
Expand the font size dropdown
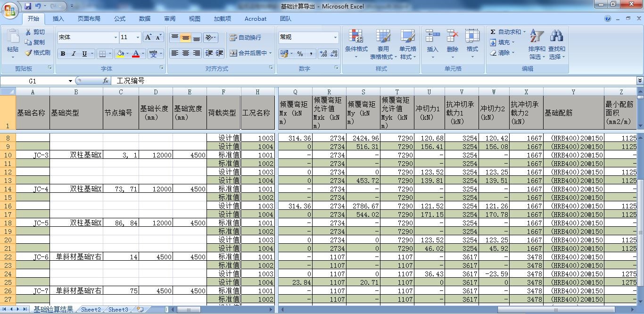click(138, 38)
